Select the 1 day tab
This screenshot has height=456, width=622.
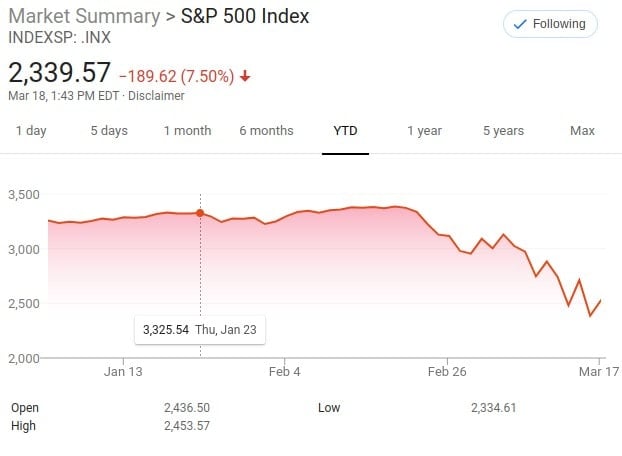tap(31, 131)
